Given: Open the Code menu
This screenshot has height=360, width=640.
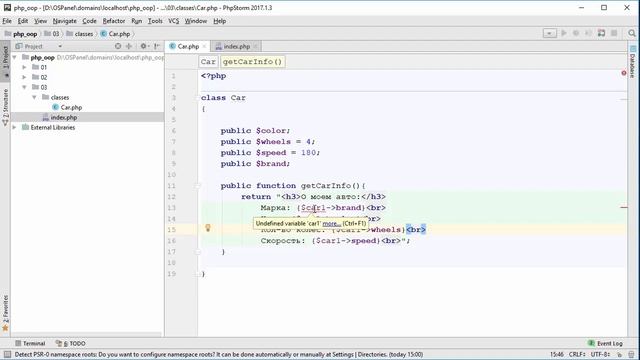Looking at the screenshot, I should tap(89, 21).
